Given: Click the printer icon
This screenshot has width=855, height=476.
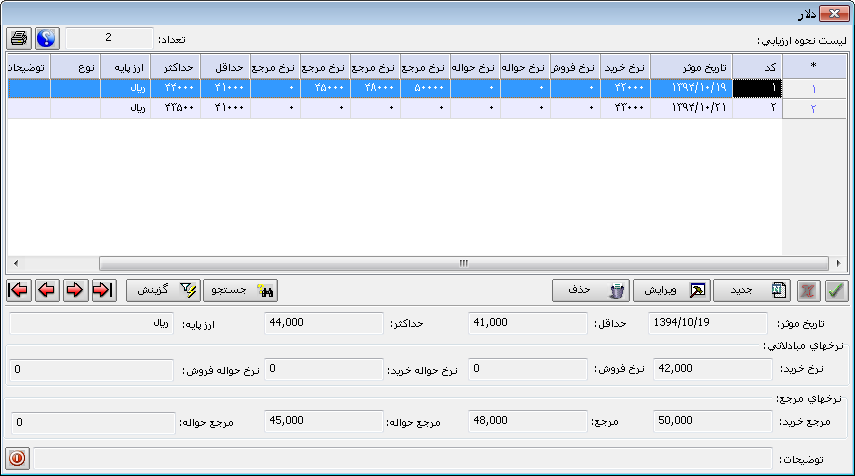Looking at the screenshot, I should click(19, 39).
